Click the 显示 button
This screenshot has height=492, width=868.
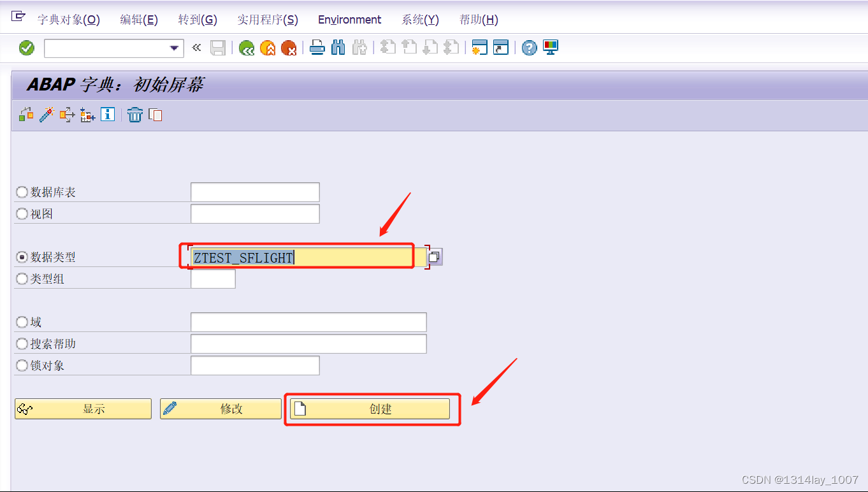pyautogui.click(x=83, y=409)
